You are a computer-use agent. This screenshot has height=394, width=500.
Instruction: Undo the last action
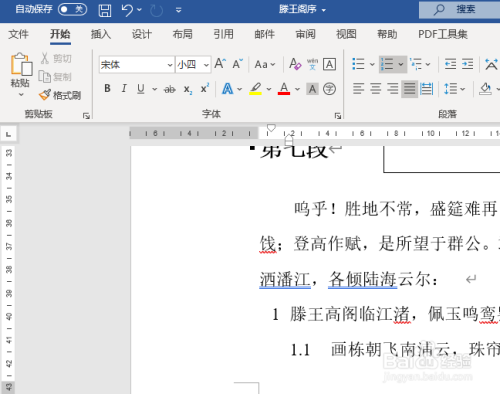pyautogui.click(x=127, y=10)
